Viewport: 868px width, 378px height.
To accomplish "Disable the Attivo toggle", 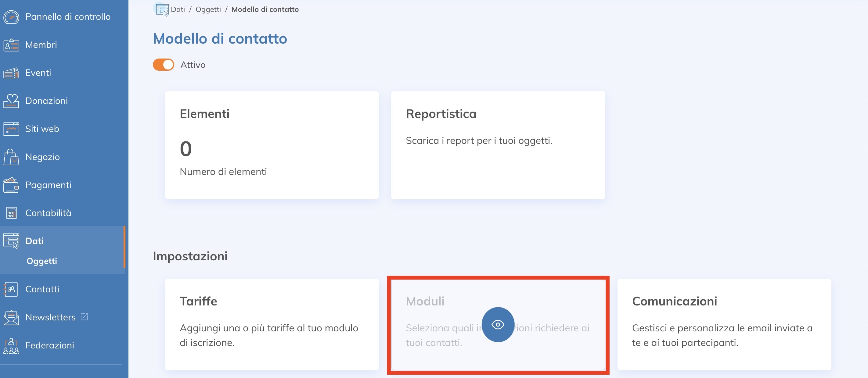I will (163, 65).
